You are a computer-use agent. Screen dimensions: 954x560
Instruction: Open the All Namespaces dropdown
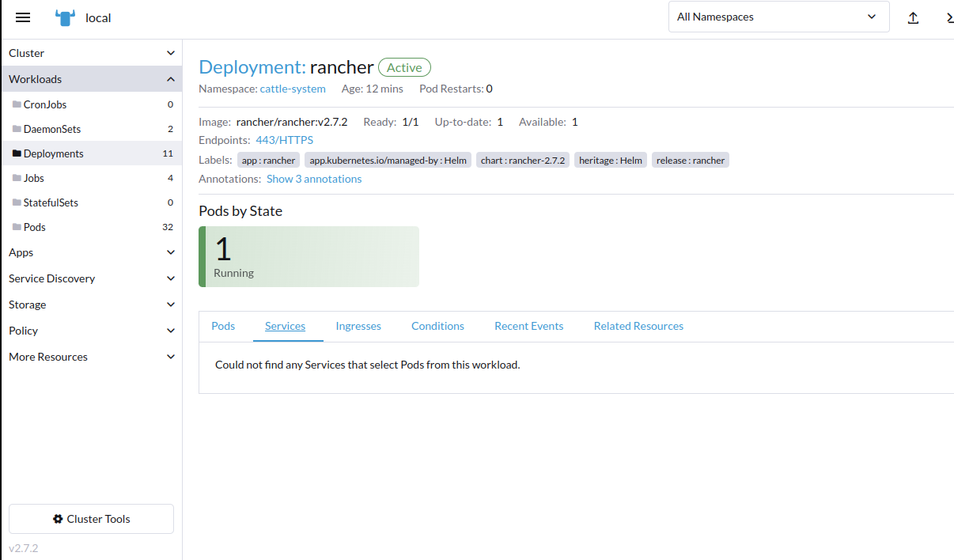[778, 17]
